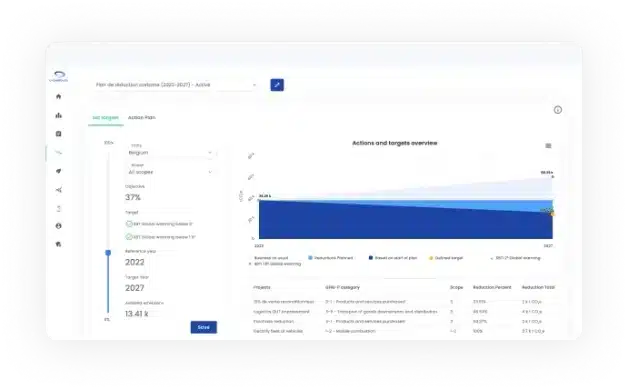
Task: Open the home page from the sidebar
Action: [58, 96]
